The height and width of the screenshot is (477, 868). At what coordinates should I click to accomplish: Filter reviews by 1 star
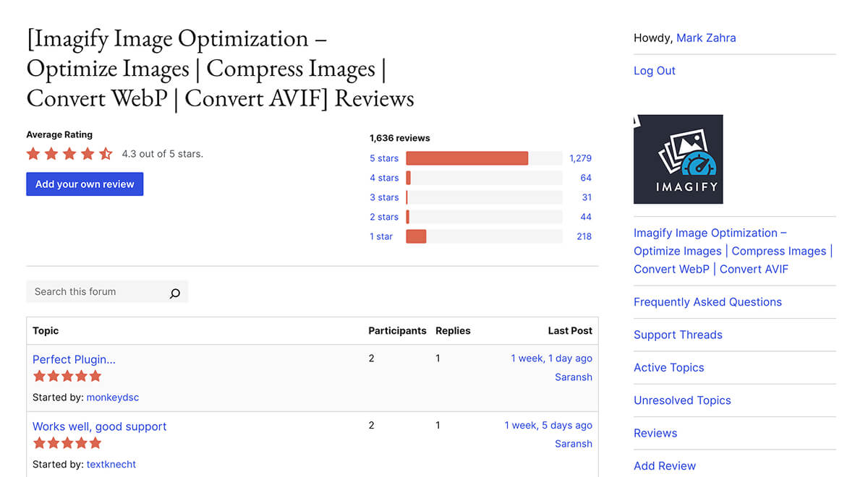(x=381, y=236)
